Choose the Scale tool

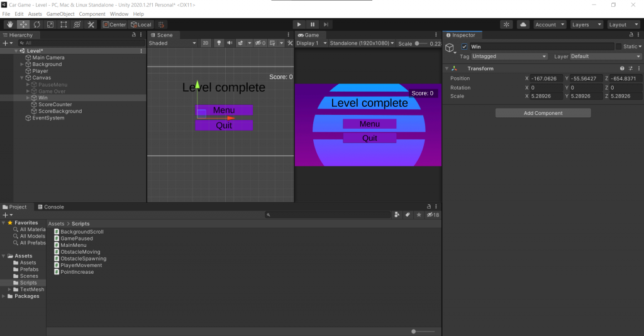pyautogui.click(x=50, y=24)
